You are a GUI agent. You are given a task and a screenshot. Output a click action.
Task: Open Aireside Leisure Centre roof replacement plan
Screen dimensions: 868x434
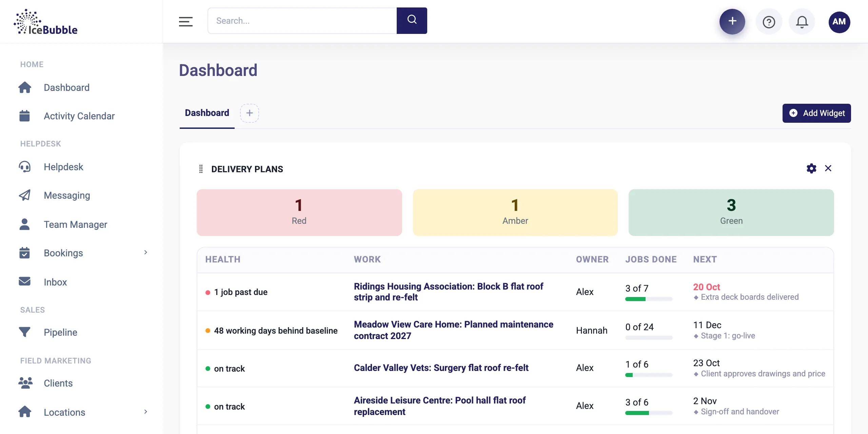pos(440,406)
